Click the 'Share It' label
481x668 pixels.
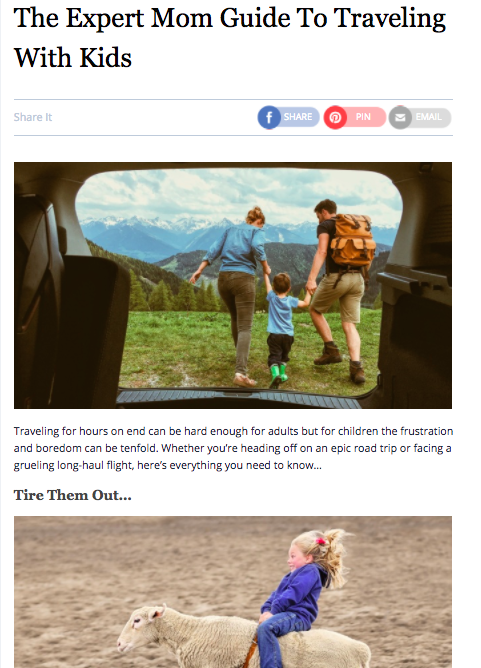click(33, 117)
